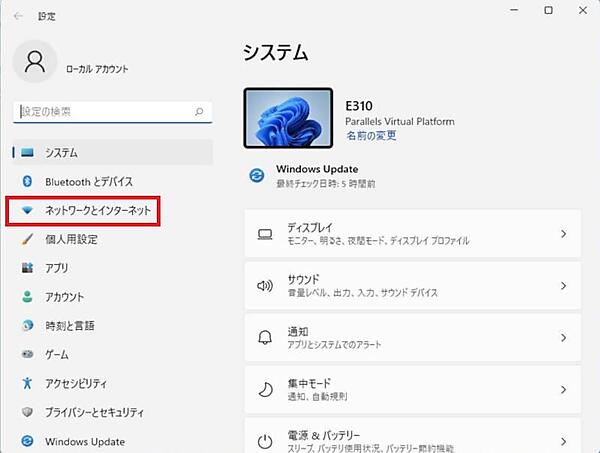
Task: Click the 通知 bell icon
Action: (x=265, y=337)
